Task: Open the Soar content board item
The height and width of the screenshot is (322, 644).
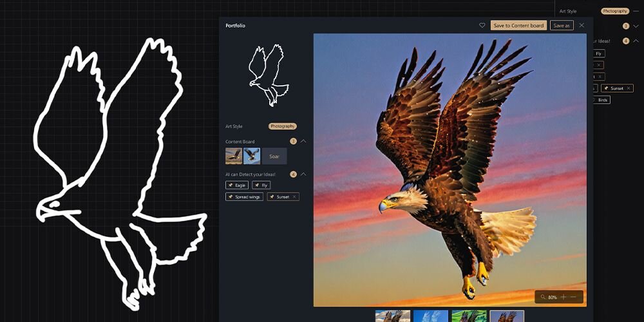Action: [274, 156]
